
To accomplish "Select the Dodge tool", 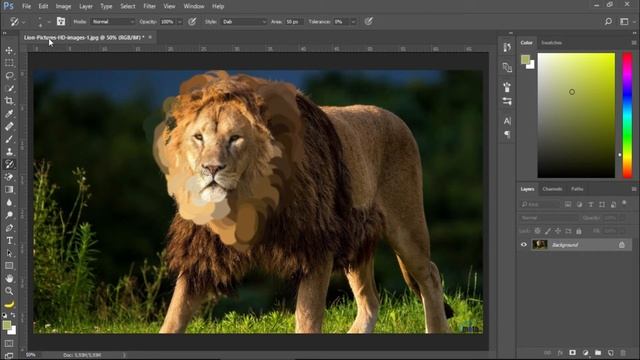I will (x=9, y=215).
